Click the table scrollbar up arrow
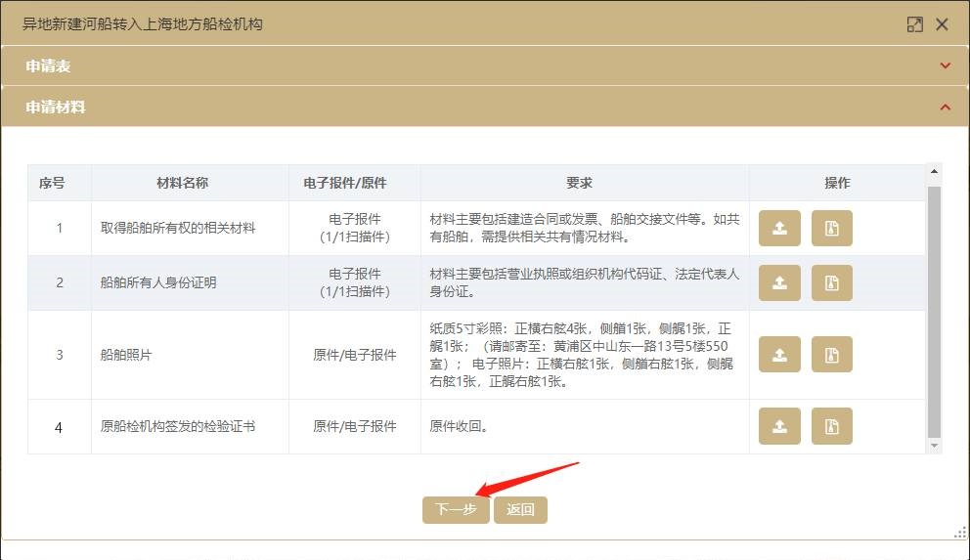Viewport: 970px width, 560px height. tap(934, 171)
